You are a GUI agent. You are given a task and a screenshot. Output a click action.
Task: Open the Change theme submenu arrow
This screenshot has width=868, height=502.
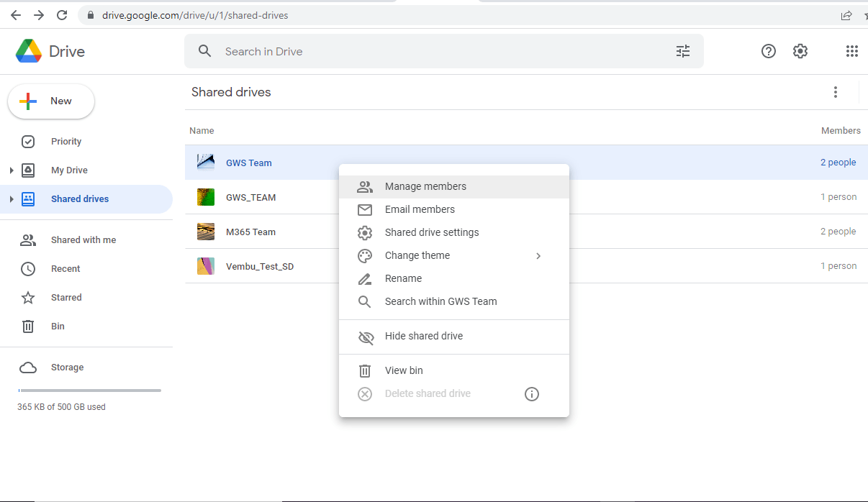538,256
